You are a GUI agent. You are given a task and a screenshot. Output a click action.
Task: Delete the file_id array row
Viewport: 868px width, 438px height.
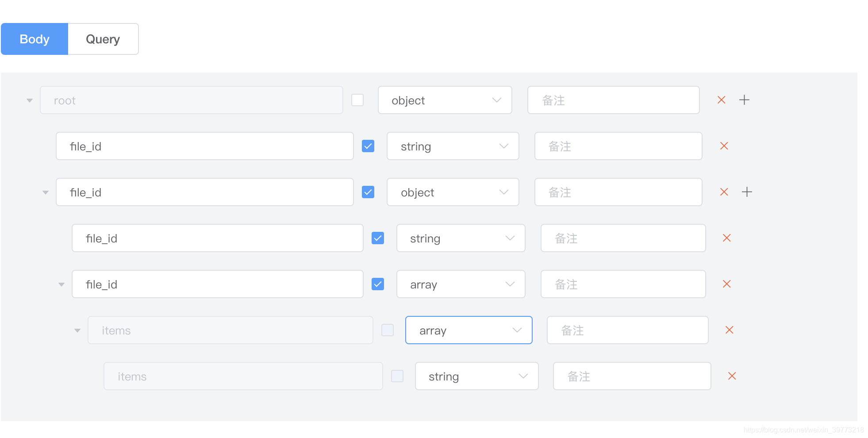click(726, 284)
